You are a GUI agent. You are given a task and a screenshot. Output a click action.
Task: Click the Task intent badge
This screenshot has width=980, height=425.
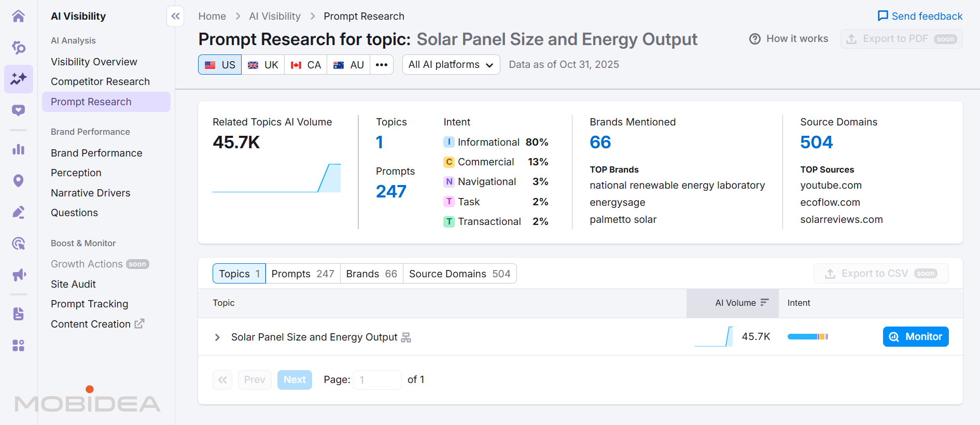(x=449, y=202)
